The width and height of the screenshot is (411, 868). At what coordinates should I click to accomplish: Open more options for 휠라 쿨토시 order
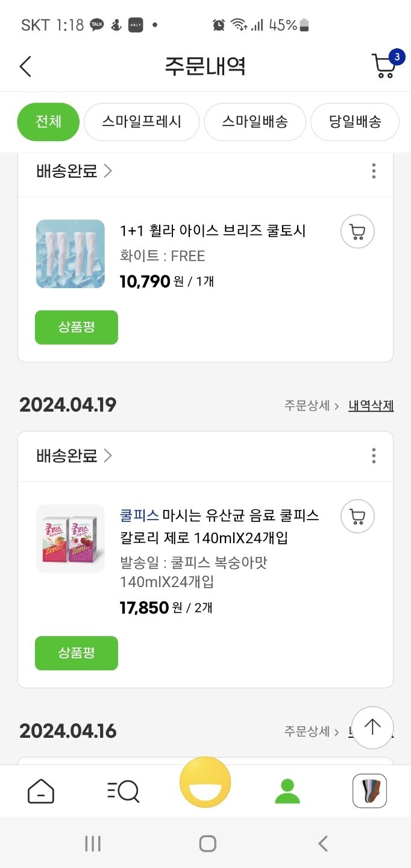click(x=374, y=171)
